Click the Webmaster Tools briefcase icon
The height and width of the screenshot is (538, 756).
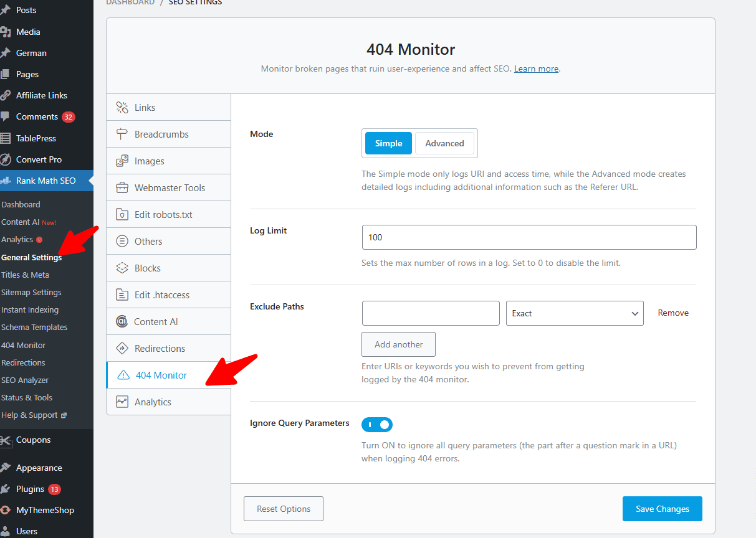click(x=122, y=188)
